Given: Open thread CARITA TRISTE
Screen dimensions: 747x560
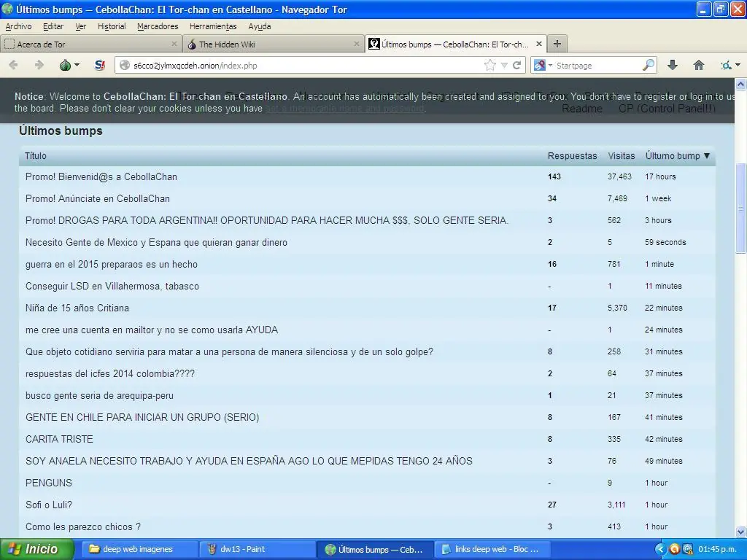Looking at the screenshot, I should point(59,440).
